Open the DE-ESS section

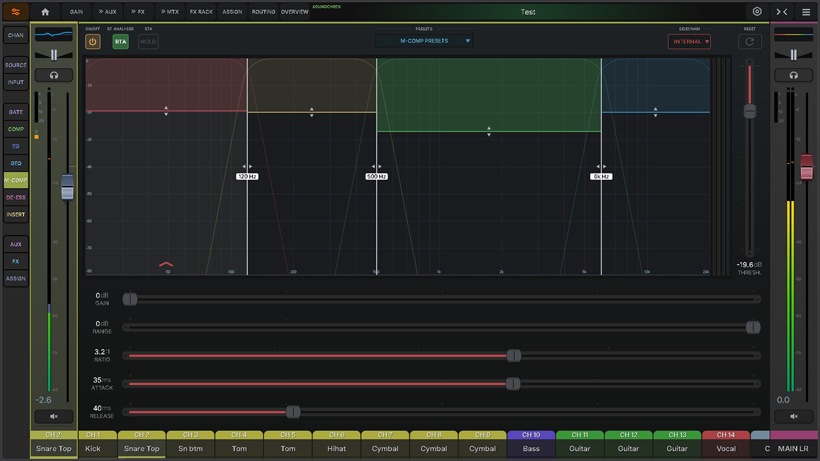16,198
